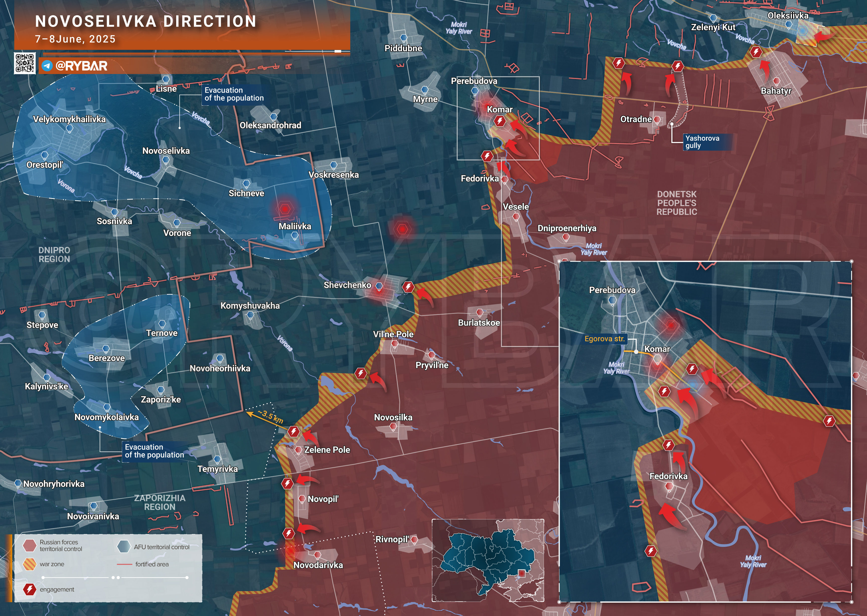Click the red Otradne settlement marker
The height and width of the screenshot is (616, 867).
657,120
